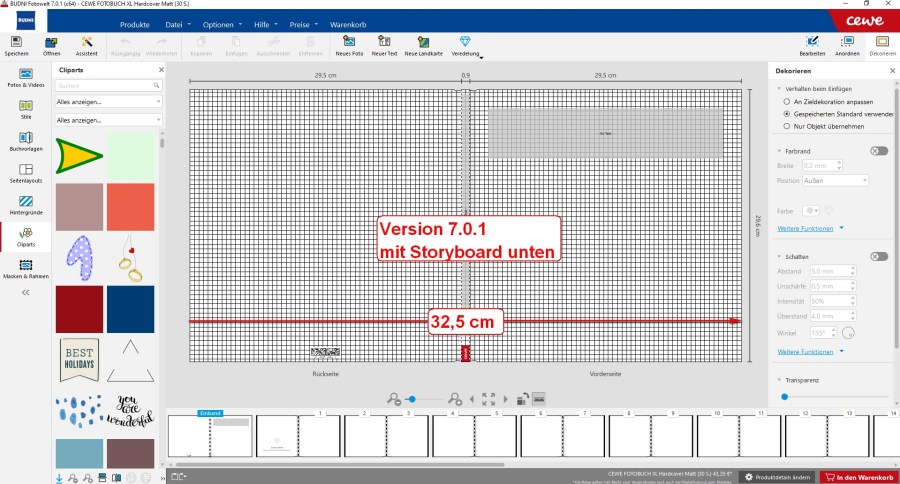Adjust the Transparenz slider handle
The image size is (900, 484).
pos(785,397)
